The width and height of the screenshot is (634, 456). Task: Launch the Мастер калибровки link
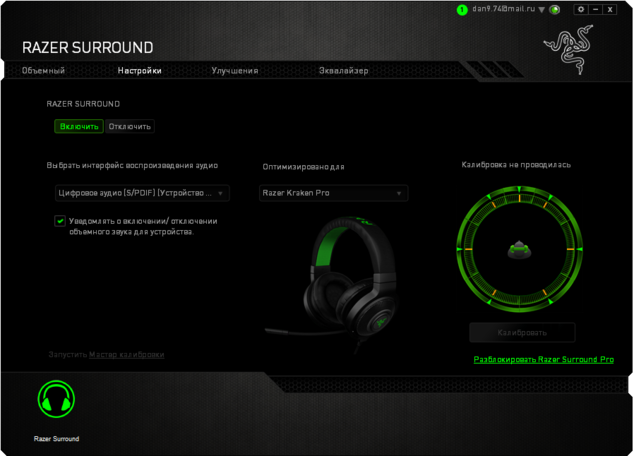[x=127, y=355]
